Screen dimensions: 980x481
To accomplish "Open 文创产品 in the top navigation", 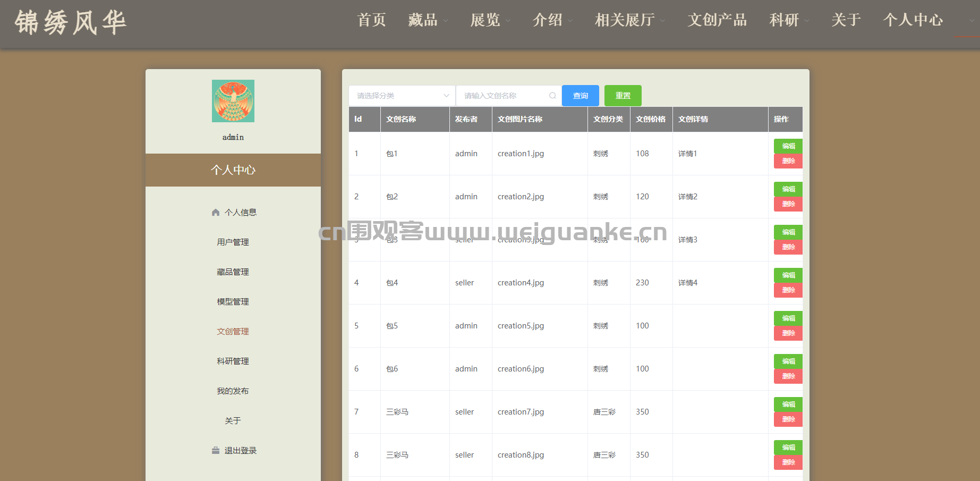I will pos(717,20).
